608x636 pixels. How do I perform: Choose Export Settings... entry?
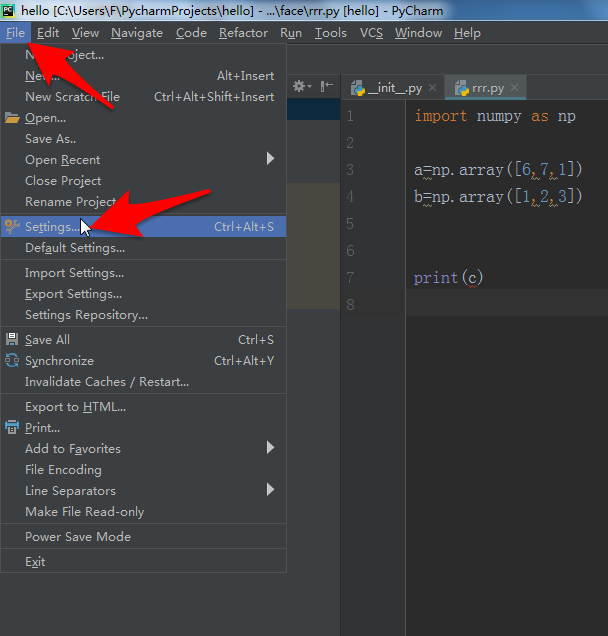pyautogui.click(x=144, y=294)
